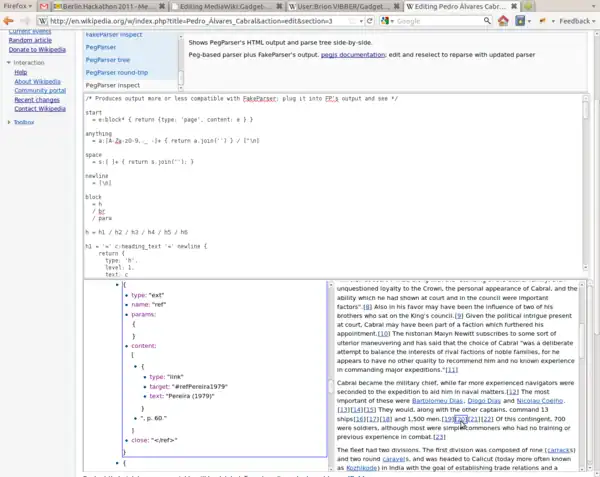The width and height of the screenshot is (600, 477).
Task: Open the Community portal sidebar link
Action: click(x=39, y=91)
